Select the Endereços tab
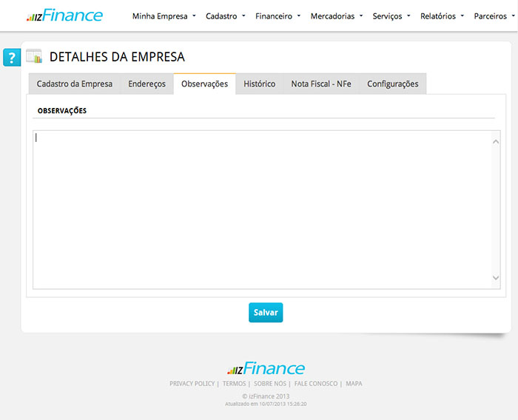Image resolution: width=518 pixels, height=420 pixels. click(147, 84)
